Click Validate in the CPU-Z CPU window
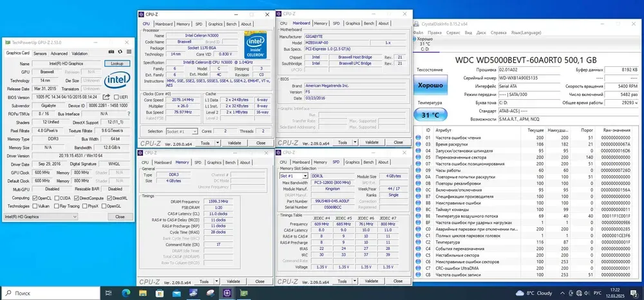644x300 pixels. (234, 143)
